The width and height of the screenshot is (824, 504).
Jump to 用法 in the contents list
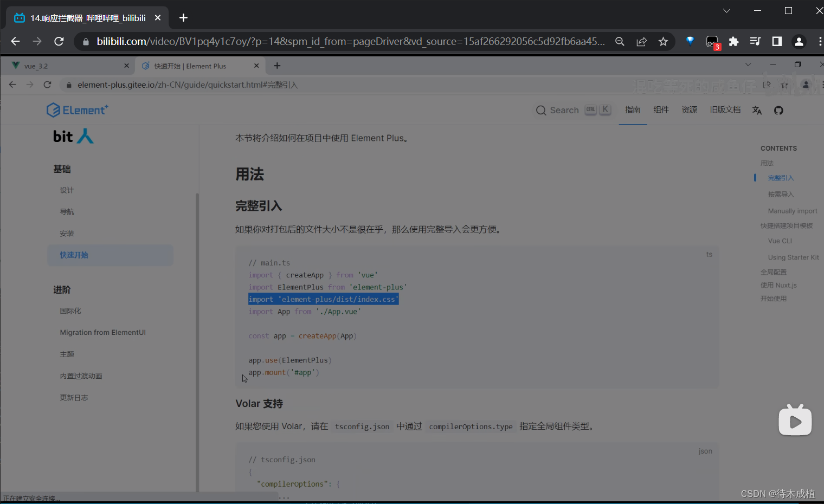tap(767, 163)
